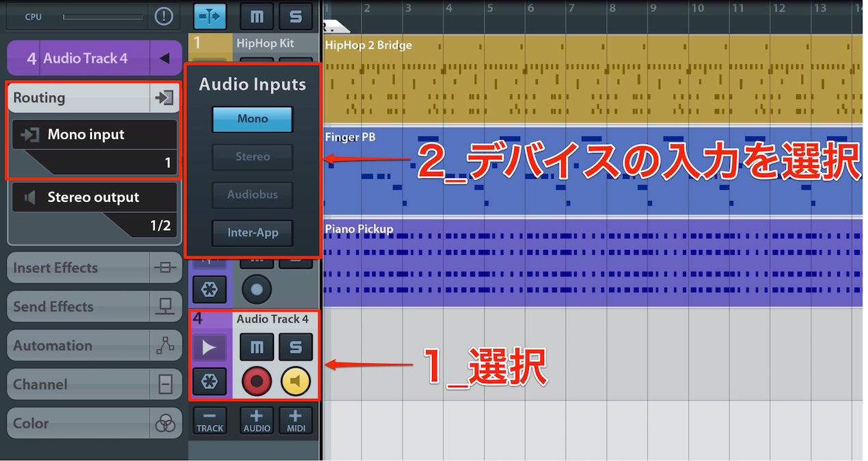The image size is (868, 461).
Task: Choose the Inter-App audio input
Action: coord(252,233)
